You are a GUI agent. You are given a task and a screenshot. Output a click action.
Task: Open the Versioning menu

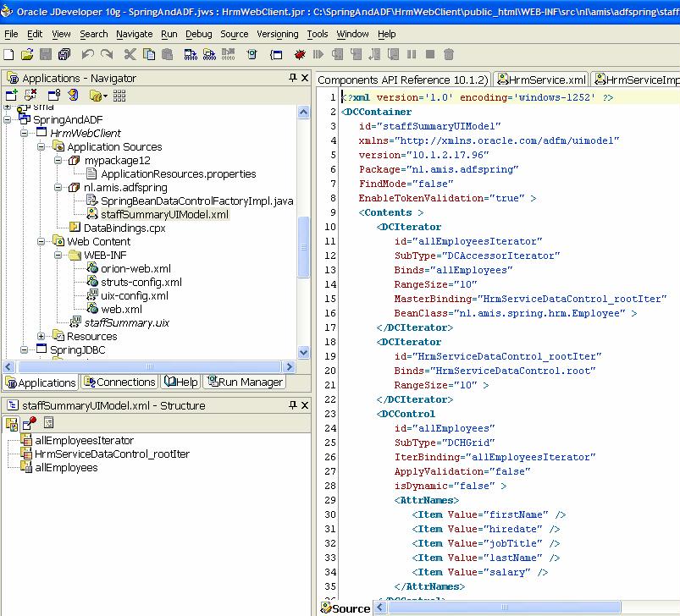tap(277, 34)
